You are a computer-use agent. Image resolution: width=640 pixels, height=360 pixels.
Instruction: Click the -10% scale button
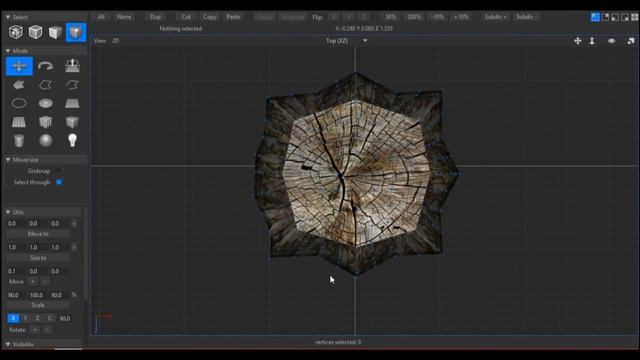coord(438,17)
